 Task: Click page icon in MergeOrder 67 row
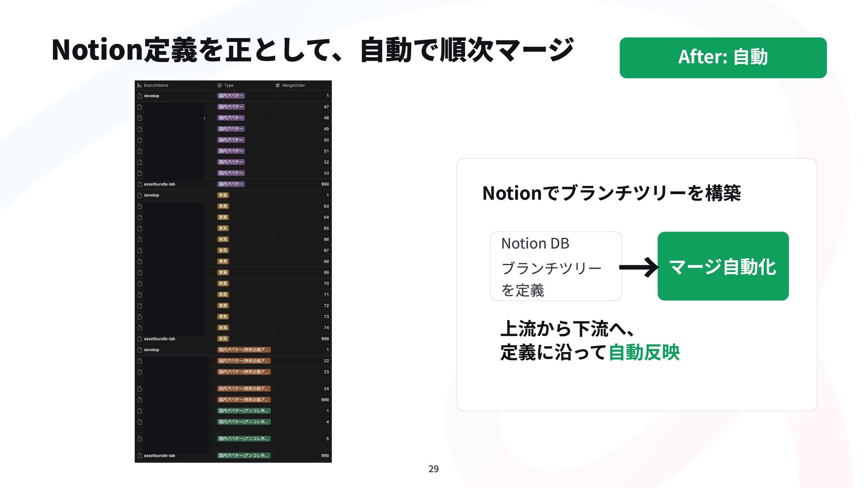point(140,251)
